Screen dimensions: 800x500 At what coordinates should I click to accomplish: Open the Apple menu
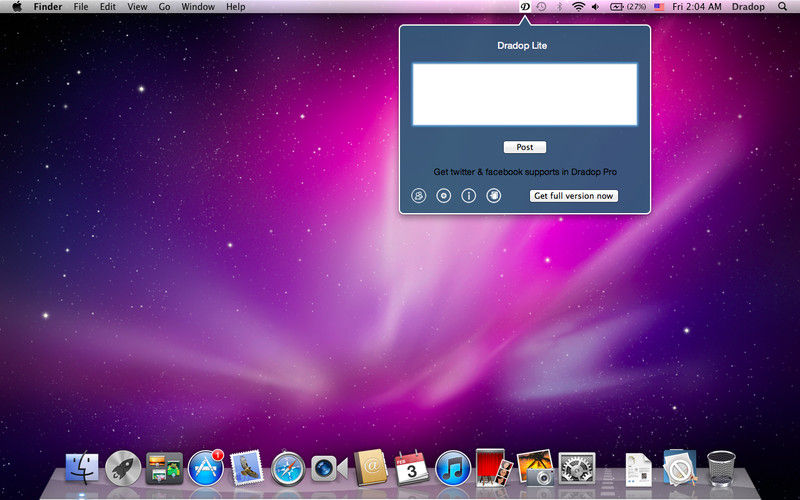click(17, 7)
